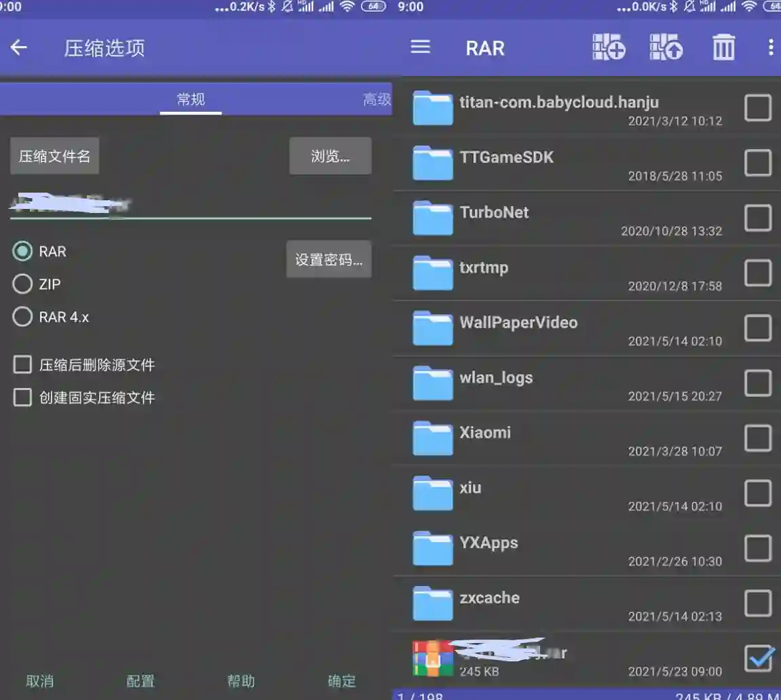Check the zxcache folder checkbox
781x700 pixels.
757,604
